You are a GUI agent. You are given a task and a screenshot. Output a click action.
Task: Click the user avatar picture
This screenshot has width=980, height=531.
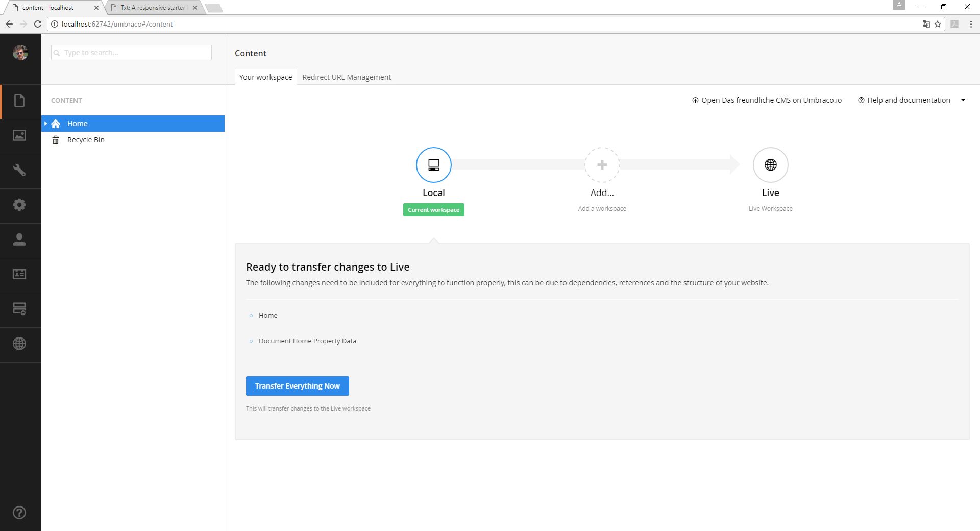tap(20, 53)
